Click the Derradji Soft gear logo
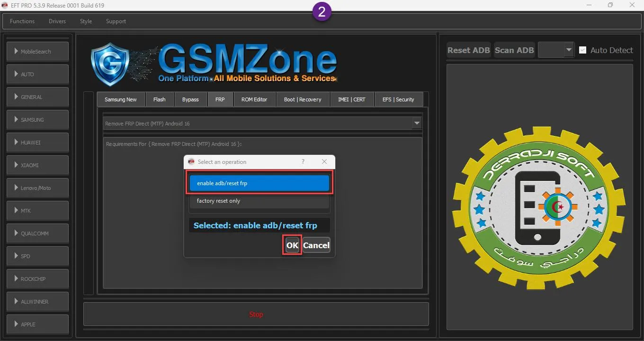Image resolution: width=644 pixels, height=341 pixels. click(x=539, y=208)
